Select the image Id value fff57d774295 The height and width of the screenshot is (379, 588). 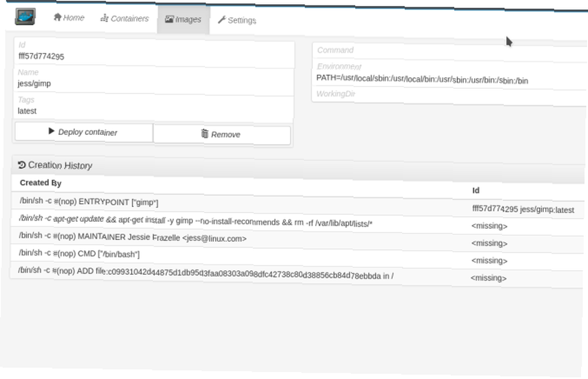point(41,56)
